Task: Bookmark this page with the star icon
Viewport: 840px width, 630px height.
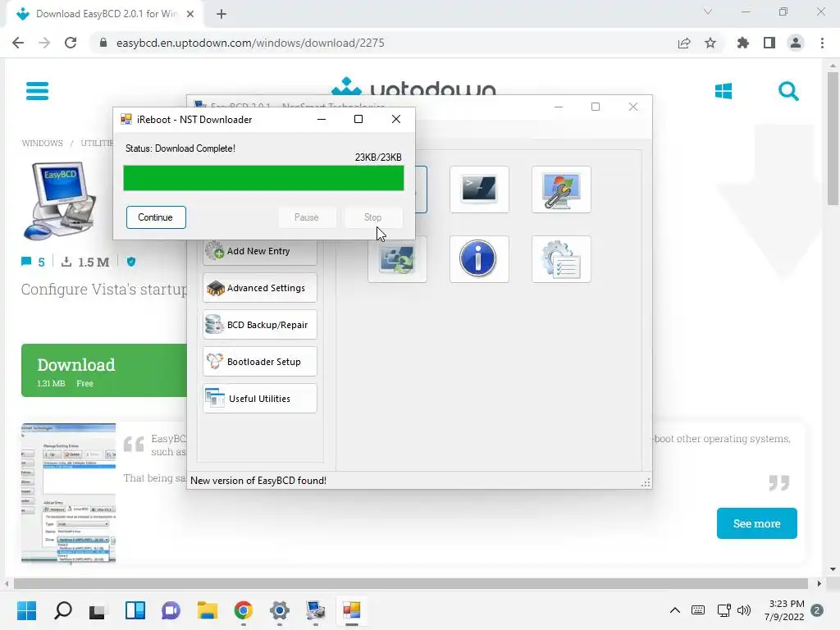Action: (710, 43)
